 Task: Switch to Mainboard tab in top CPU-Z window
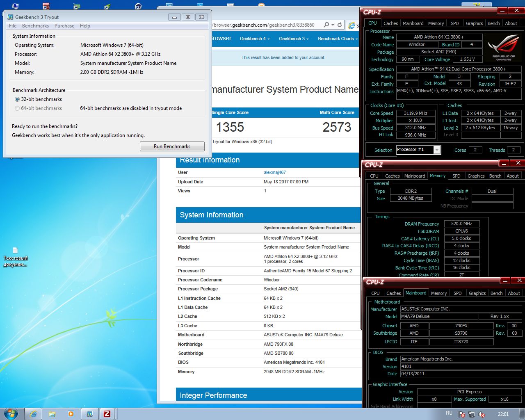coord(413,23)
